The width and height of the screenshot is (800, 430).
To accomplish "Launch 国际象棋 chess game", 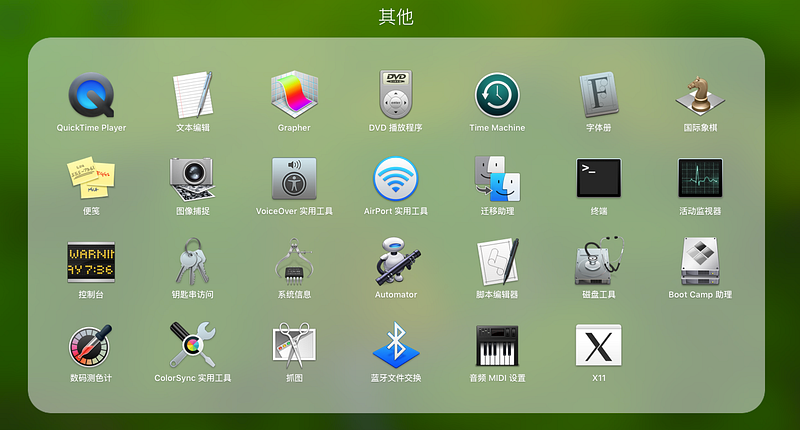I will click(700, 95).
